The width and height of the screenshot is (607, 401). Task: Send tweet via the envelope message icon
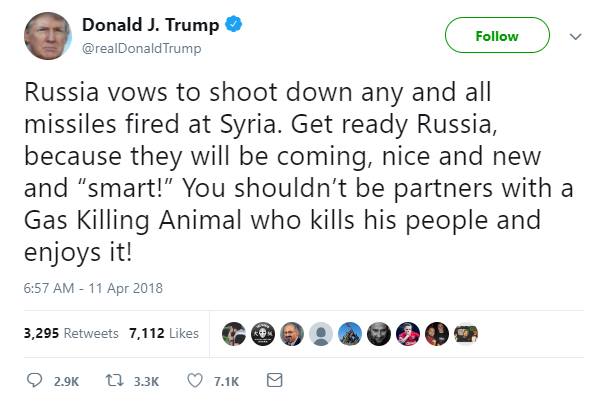coord(275,381)
